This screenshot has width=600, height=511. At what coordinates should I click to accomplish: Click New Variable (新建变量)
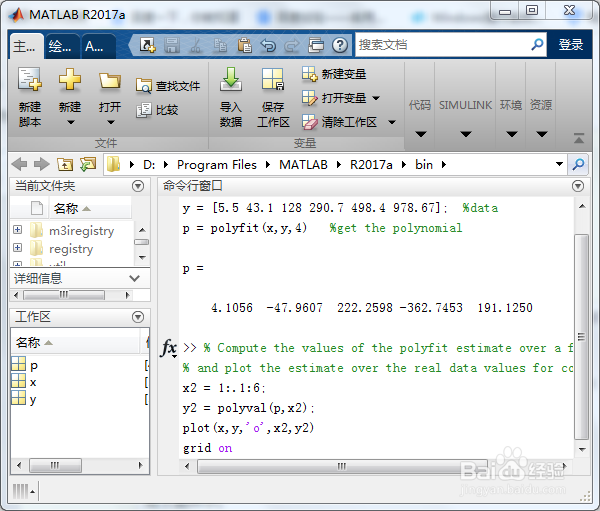point(334,74)
